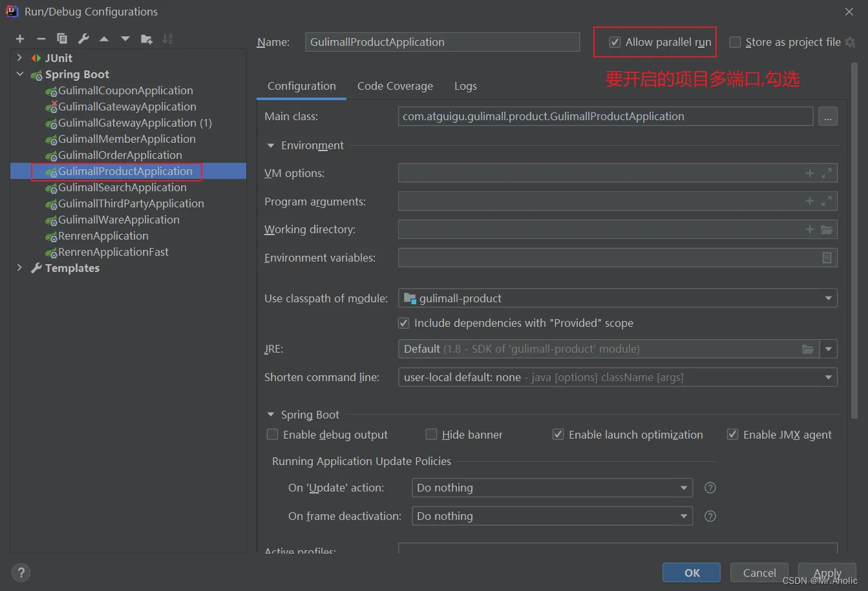Viewport: 868px width, 591px height.
Task: Select GulimallCouponApplication configuration
Action: tap(125, 90)
